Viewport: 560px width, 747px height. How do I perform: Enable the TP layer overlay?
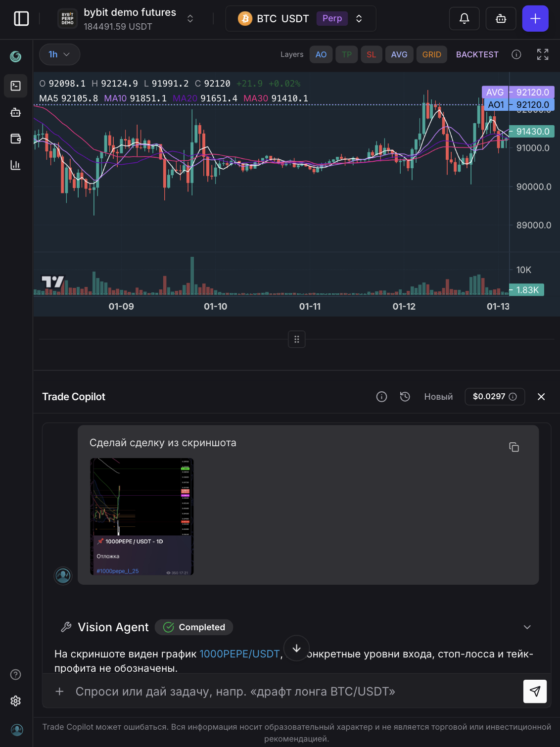(346, 54)
